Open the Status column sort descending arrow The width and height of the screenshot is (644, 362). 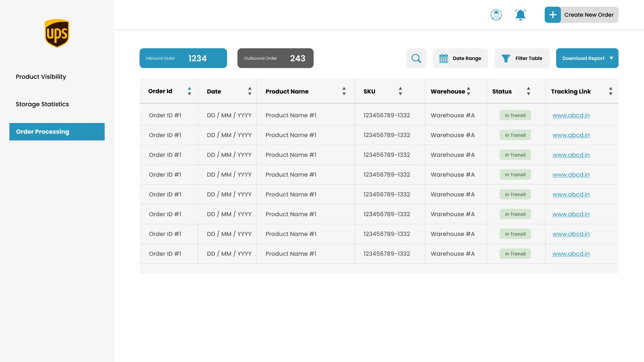(529, 94)
